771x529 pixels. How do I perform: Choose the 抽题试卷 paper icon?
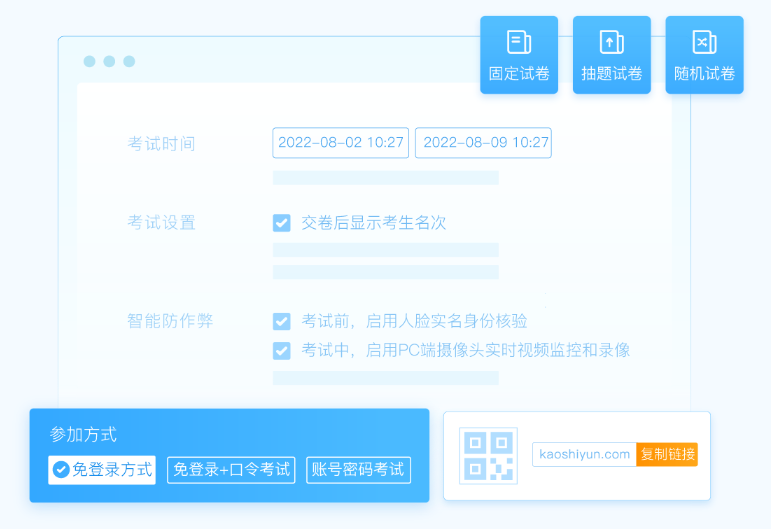[611, 43]
